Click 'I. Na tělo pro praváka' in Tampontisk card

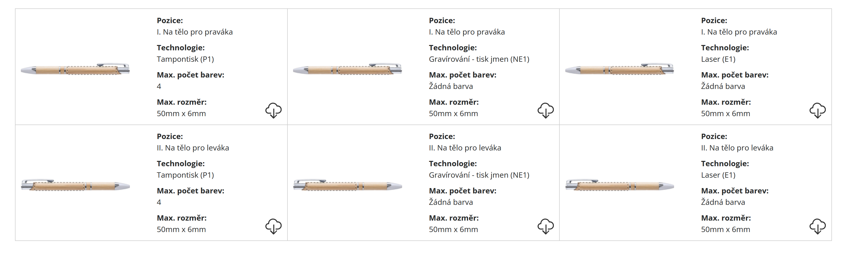tap(194, 32)
